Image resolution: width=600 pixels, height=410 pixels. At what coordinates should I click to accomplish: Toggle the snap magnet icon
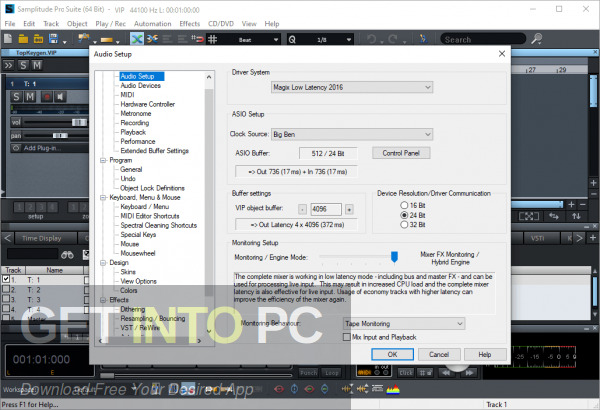pyautogui.click(x=197, y=39)
